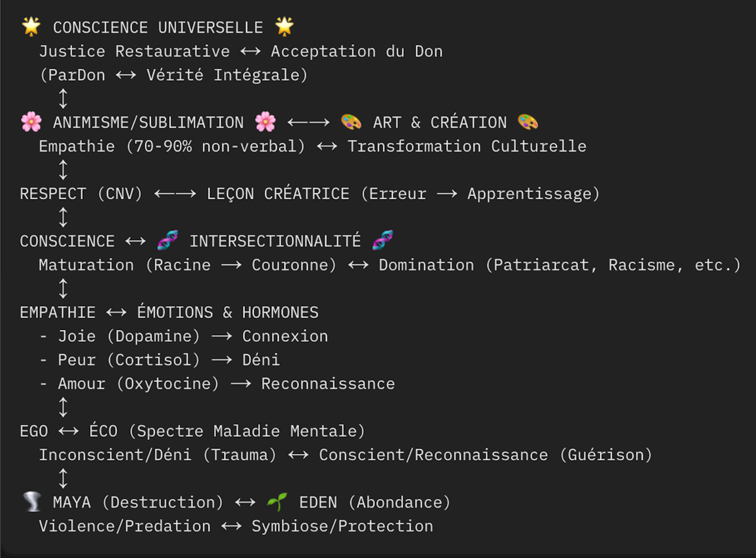Click the vertical arrow above MAYA line
Screen dimensions: 756x558
[x=63, y=478]
